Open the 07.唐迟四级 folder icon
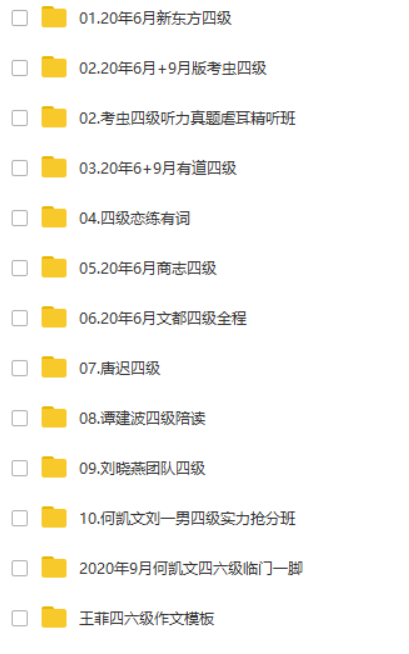The width and height of the screenshot is (409, 654). [x=54, y=367]
